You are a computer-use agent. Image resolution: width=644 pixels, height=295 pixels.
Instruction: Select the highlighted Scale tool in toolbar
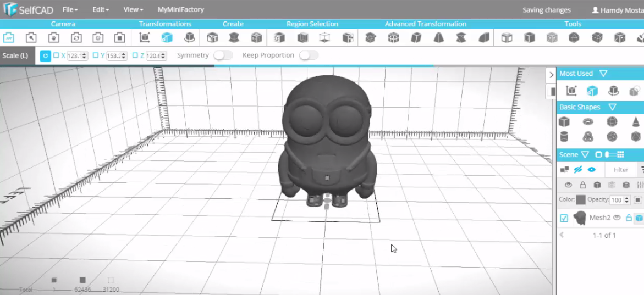pos(167,38)
